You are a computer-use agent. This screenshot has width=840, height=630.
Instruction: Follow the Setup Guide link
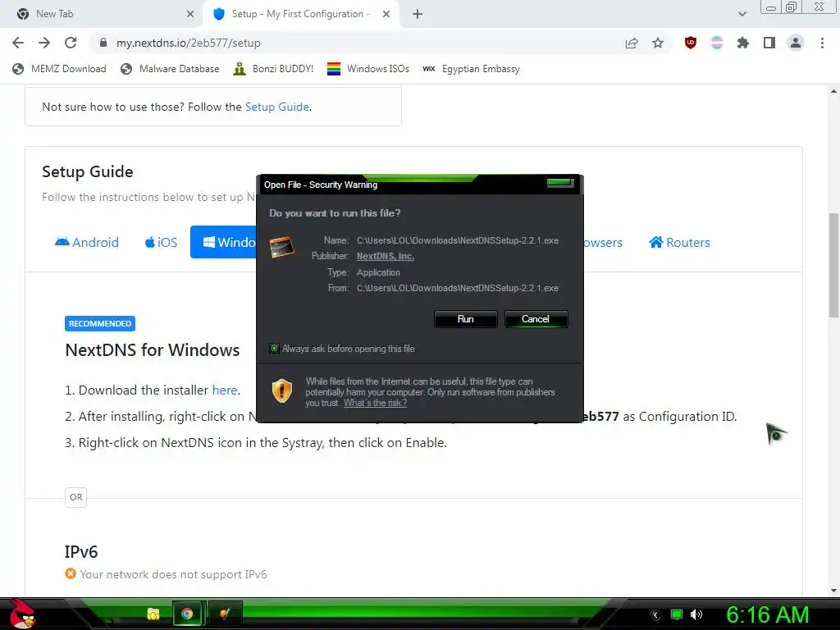pos(277,107)
